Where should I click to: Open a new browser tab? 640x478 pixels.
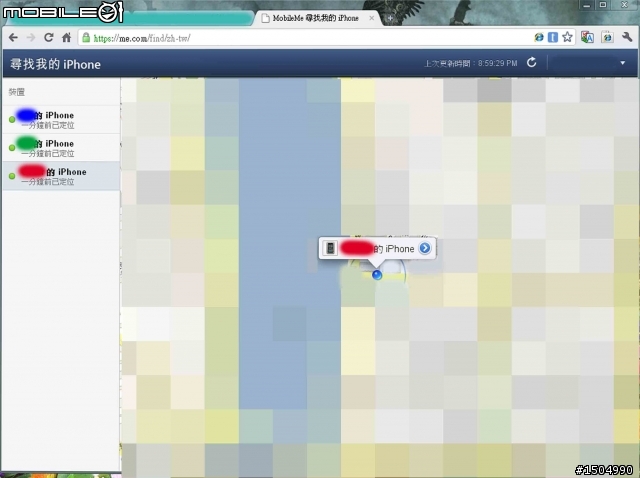390,18
